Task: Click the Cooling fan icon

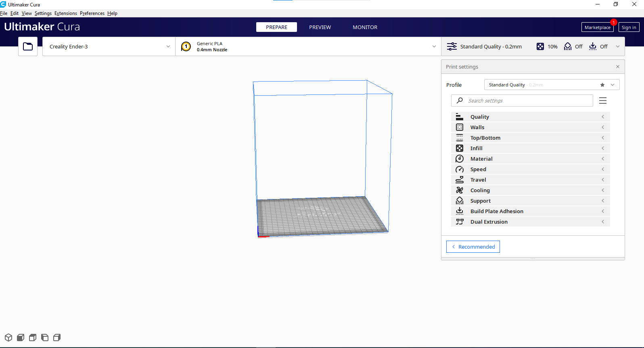Action: pyautogui.click(x=460, y=190)
